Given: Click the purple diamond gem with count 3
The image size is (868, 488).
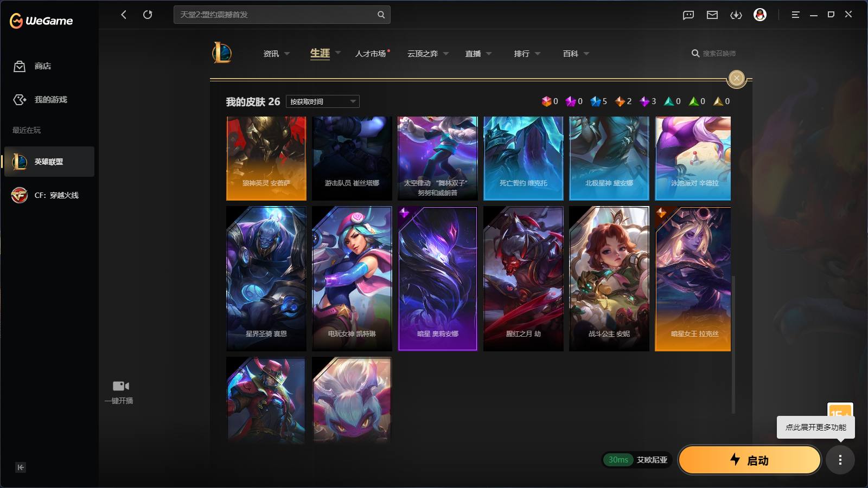Looking at the screenshot, I should point(644,101).
